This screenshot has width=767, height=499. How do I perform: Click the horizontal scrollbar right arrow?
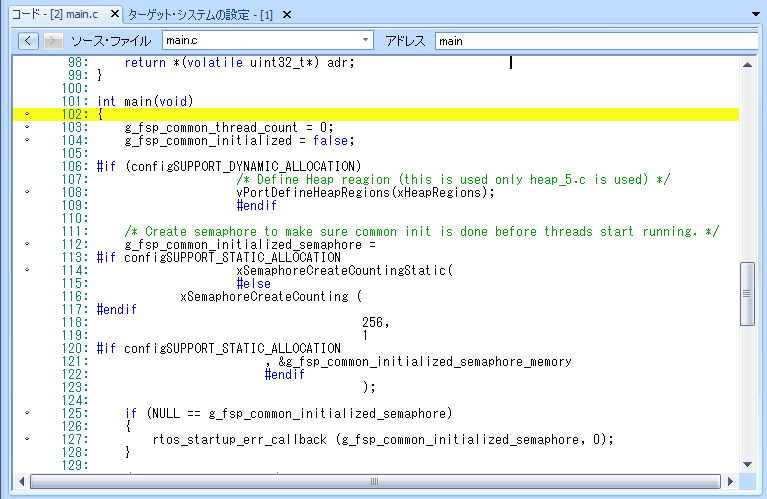(730, 481)
